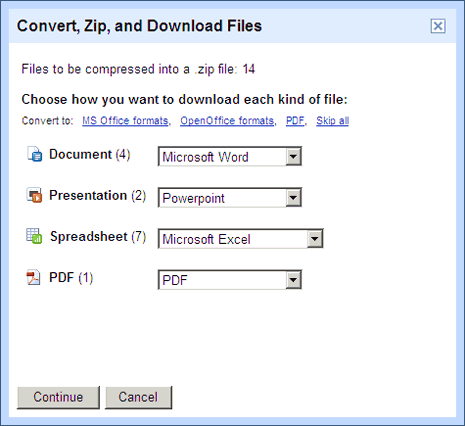Click the Continue button
Image resolution: width=465 pixels, height=426 pixels.
pyautogui.click(x=58, y=397)
